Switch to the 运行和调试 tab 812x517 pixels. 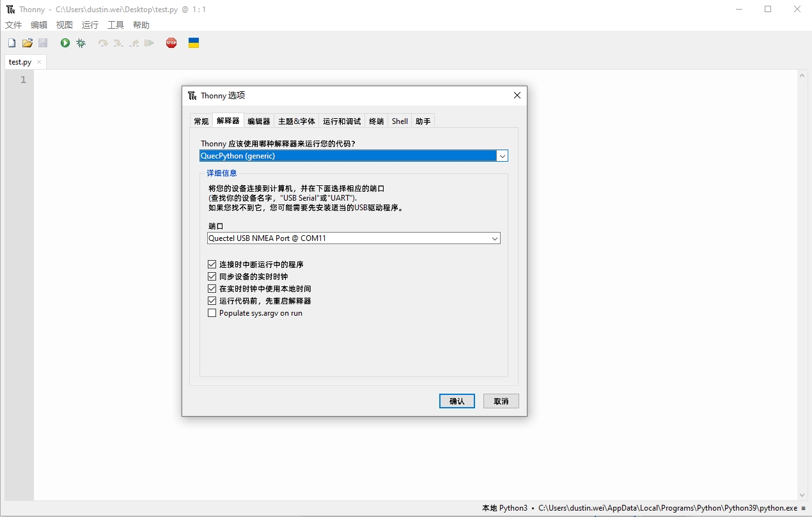pos(342,121)
